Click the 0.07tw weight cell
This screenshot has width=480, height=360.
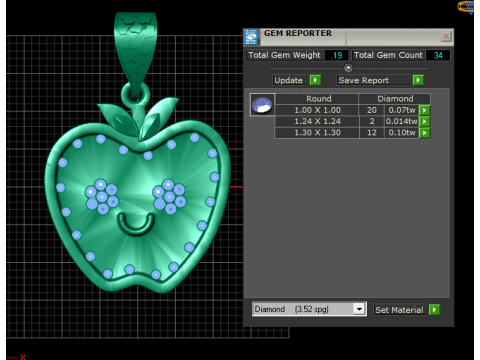(x=402, y=110)
